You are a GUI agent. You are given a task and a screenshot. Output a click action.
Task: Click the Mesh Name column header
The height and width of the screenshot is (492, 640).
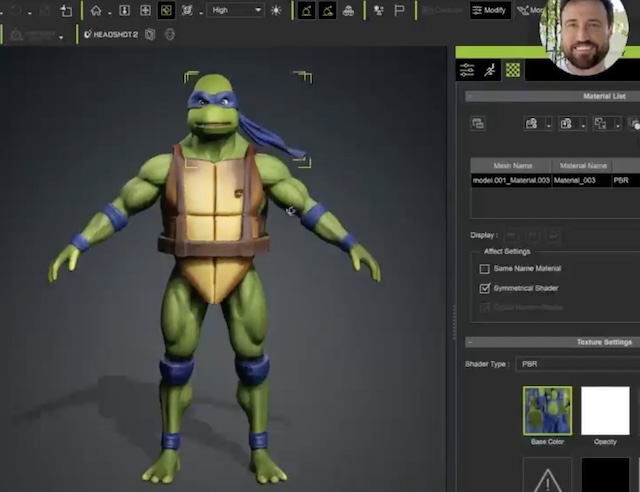point(511,166)
